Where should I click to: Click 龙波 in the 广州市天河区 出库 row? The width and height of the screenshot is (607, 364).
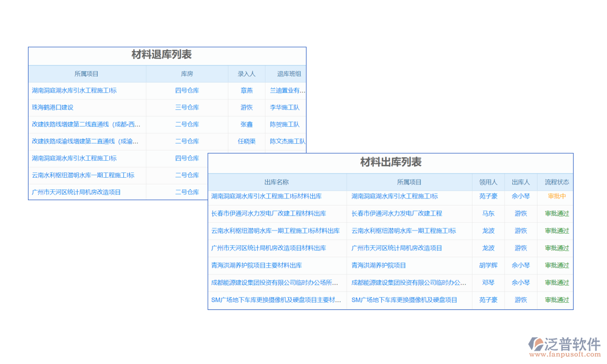point(488,248)
